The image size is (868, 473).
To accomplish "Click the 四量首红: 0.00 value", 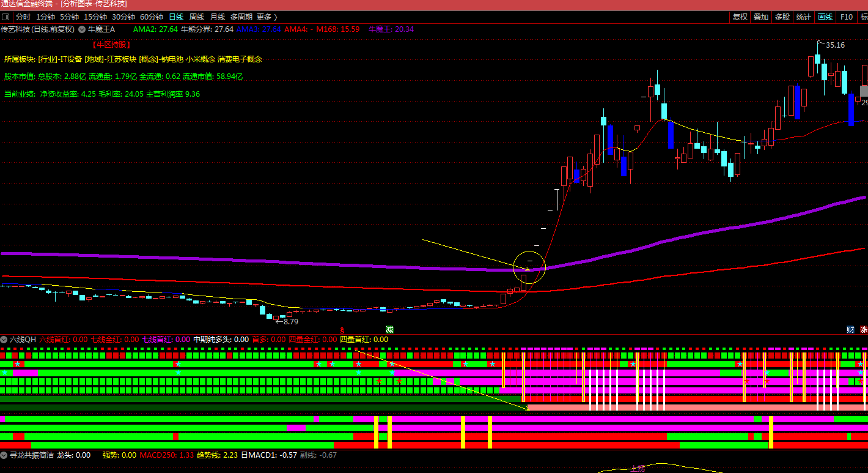I will 364,339.
